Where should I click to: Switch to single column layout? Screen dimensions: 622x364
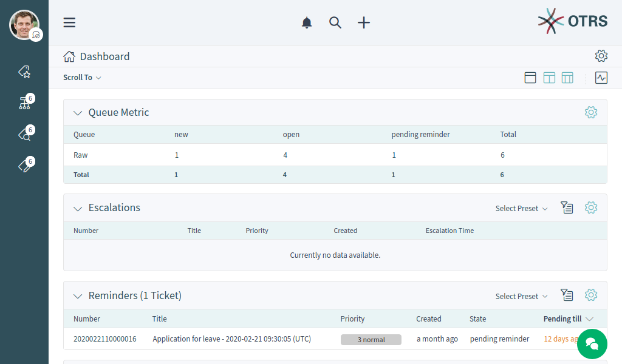click(x=530, y=78)
